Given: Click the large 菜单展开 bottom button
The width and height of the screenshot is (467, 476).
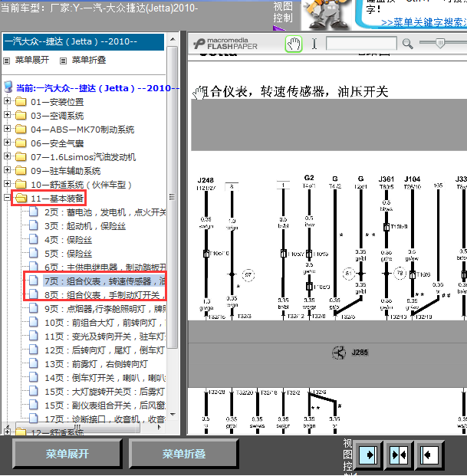Looking at the screenshot, I should pyautogui.click(x=67, y=454).
